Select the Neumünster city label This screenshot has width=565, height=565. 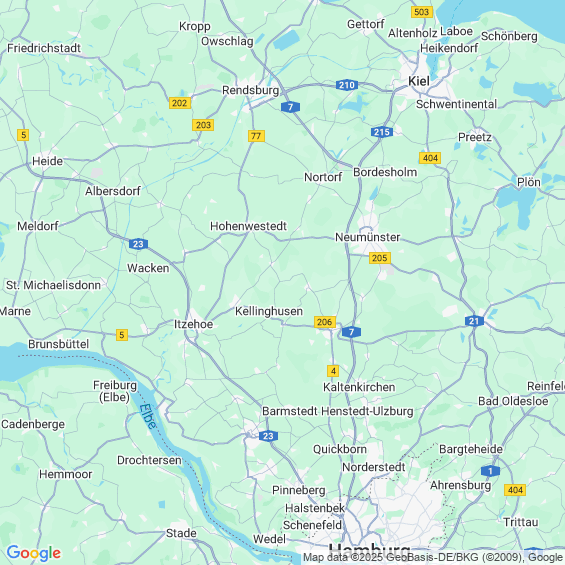368,237
